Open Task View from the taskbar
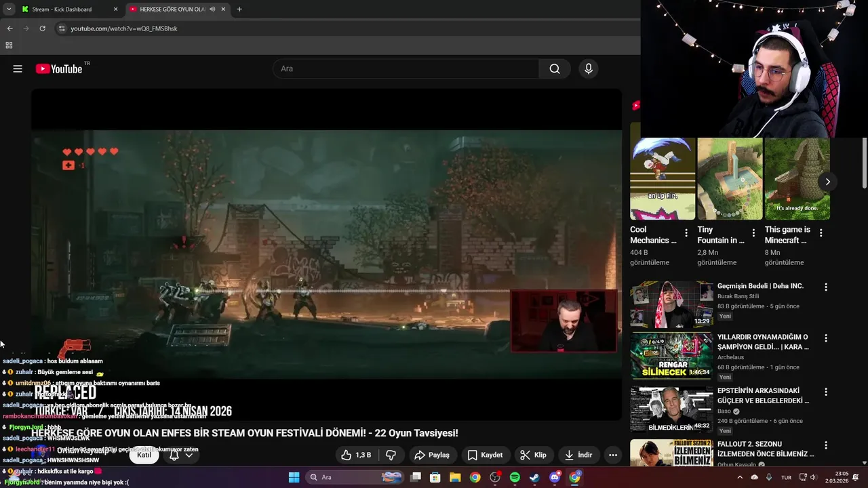The image size is (868, 488). coord(416,477)
